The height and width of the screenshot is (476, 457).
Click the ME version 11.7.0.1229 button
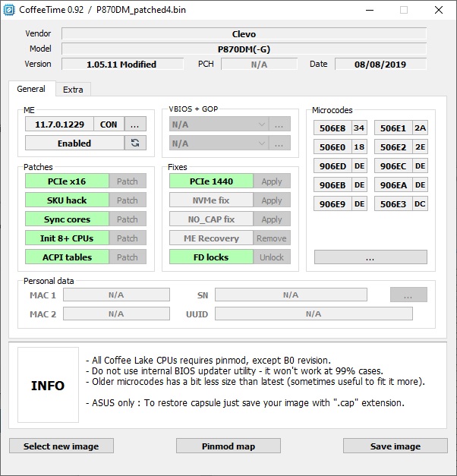[59, 125]
